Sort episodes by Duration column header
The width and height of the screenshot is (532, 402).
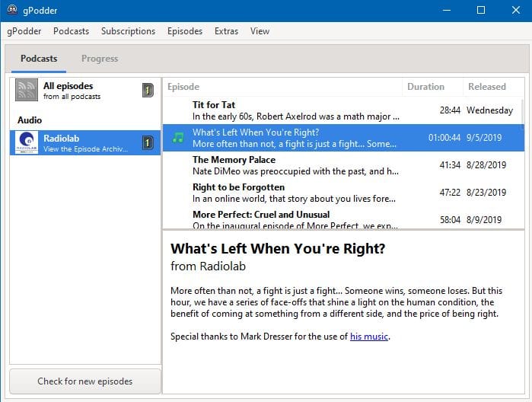(425, 87)
